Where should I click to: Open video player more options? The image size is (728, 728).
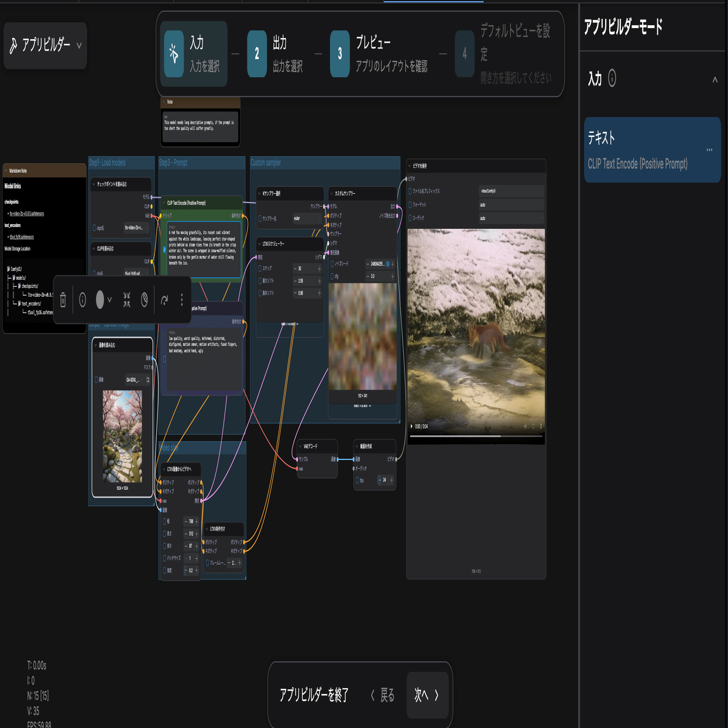click(541, 426)
